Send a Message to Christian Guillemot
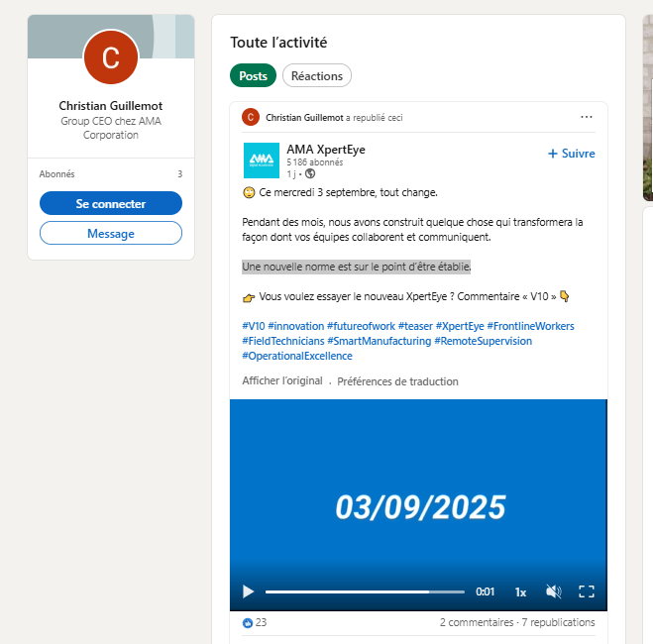653x644 pixels. pyautogui.click(x=111, y=233)
